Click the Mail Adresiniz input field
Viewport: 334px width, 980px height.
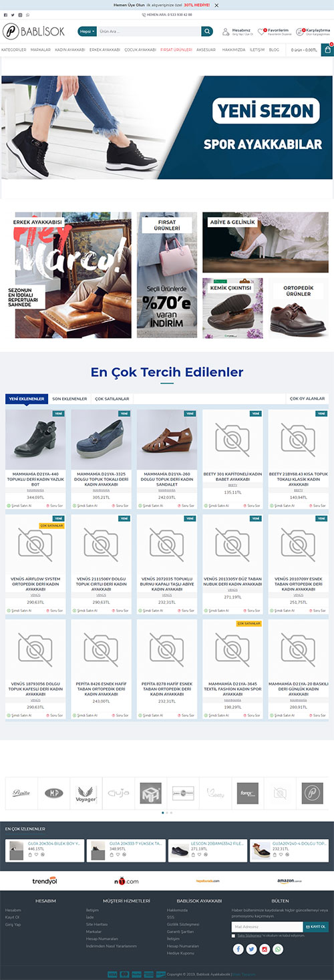[x=267, y=927]
